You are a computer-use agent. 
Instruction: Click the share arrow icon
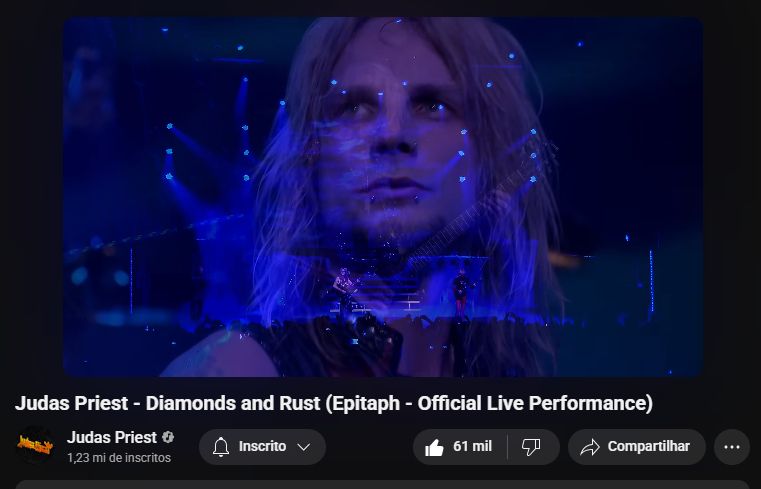[x=590, y=447]
